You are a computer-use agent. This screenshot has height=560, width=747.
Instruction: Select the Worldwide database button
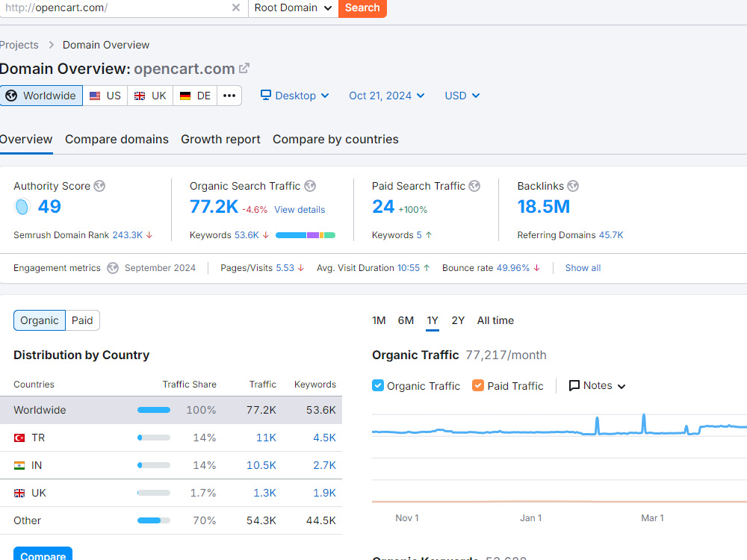[41, 96]
